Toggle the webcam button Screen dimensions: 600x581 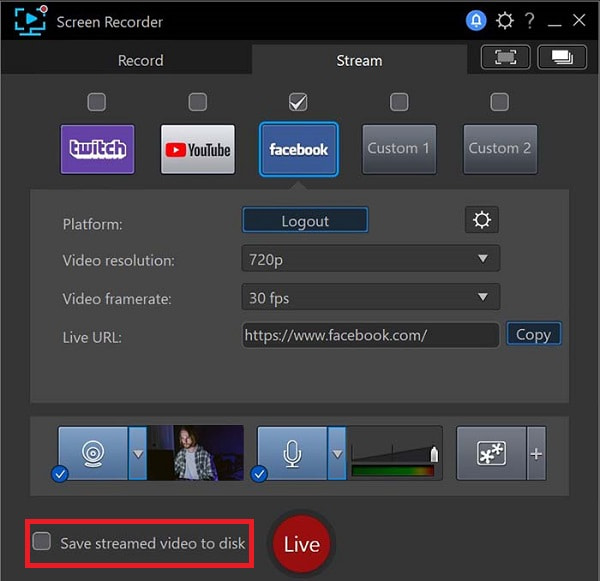coord(93,454)
